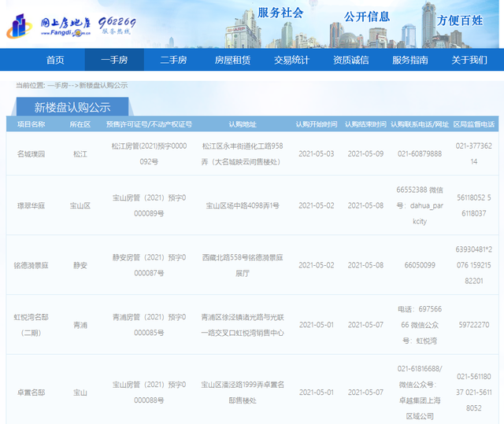Click the 962269 service hotline graphic

pos(117,25)
